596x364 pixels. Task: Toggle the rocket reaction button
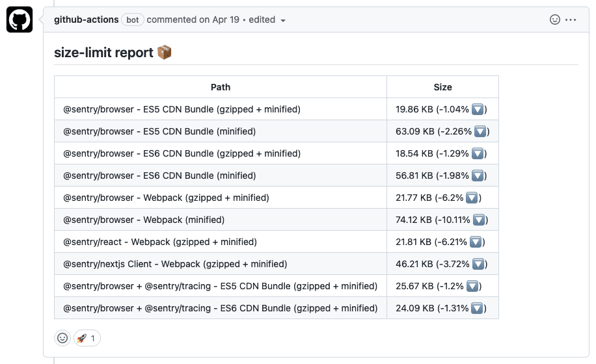[87, 338]
